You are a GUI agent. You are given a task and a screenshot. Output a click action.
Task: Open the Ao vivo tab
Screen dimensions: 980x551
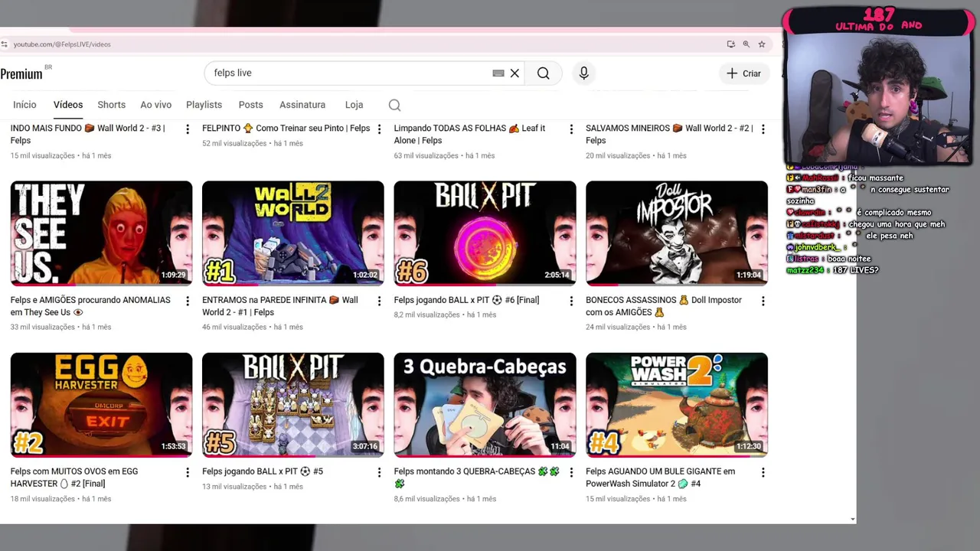coord(156,105)
